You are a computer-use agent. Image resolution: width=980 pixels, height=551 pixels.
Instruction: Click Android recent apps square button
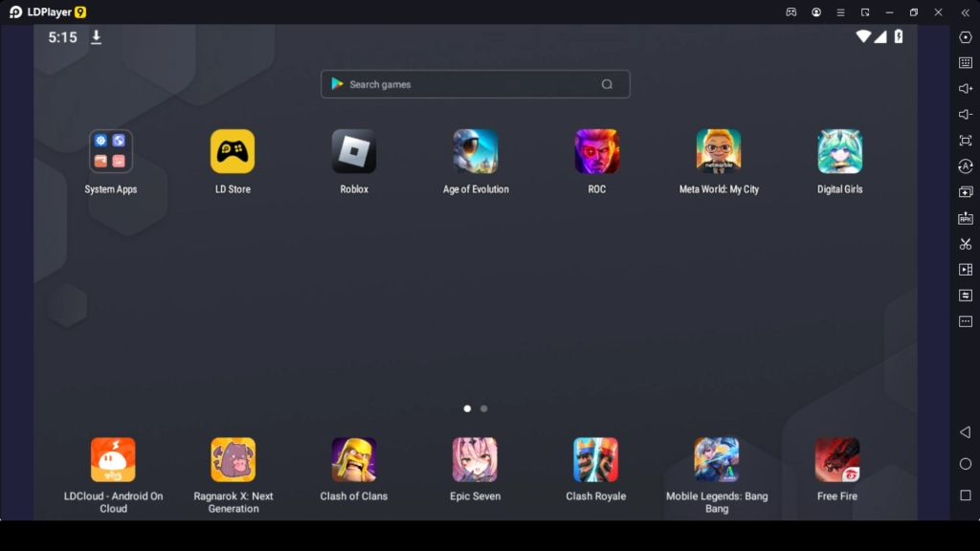[966, 496]
